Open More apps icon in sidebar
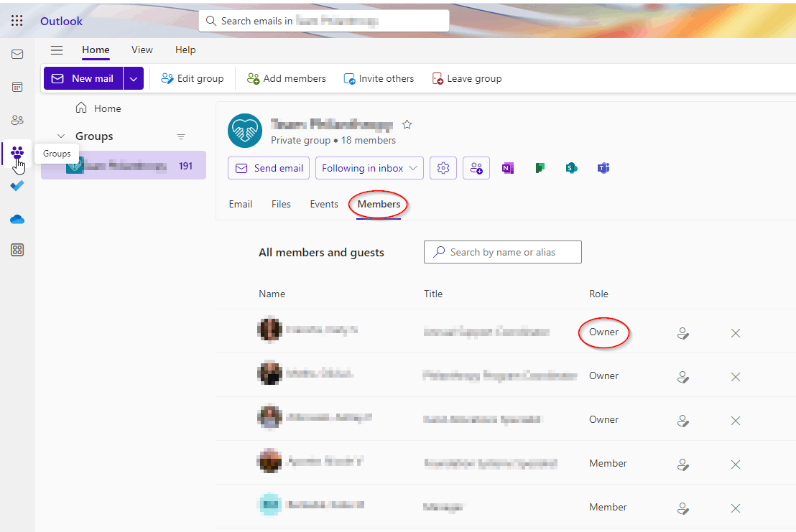 [x=17, y=250]
